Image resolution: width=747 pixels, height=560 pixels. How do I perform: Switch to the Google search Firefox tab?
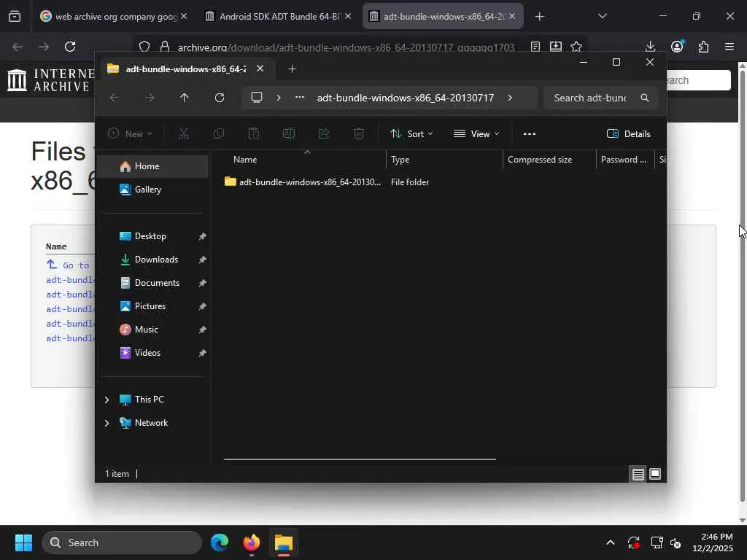click(112, 16)
